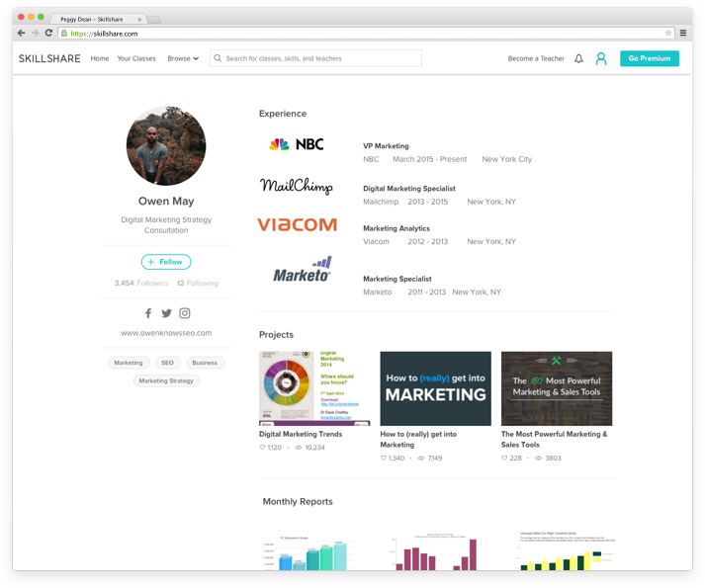Go to Home in navigation
The width and height of the screenshot is (705, 588).
point(100,58)
